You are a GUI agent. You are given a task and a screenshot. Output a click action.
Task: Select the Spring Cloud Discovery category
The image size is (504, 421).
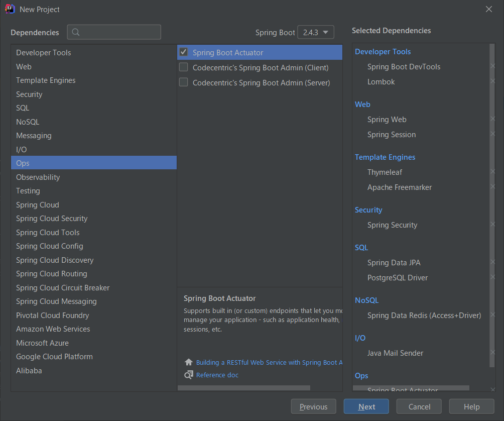click(x=94, y=260)
